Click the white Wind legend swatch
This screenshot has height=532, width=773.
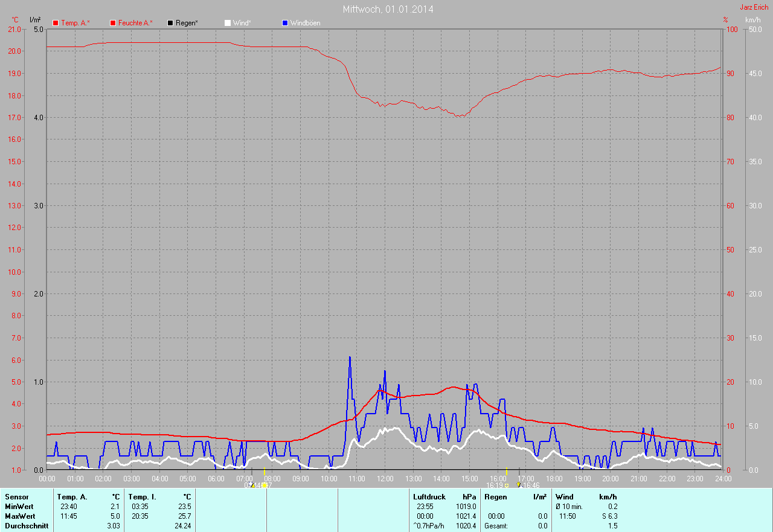228,23
